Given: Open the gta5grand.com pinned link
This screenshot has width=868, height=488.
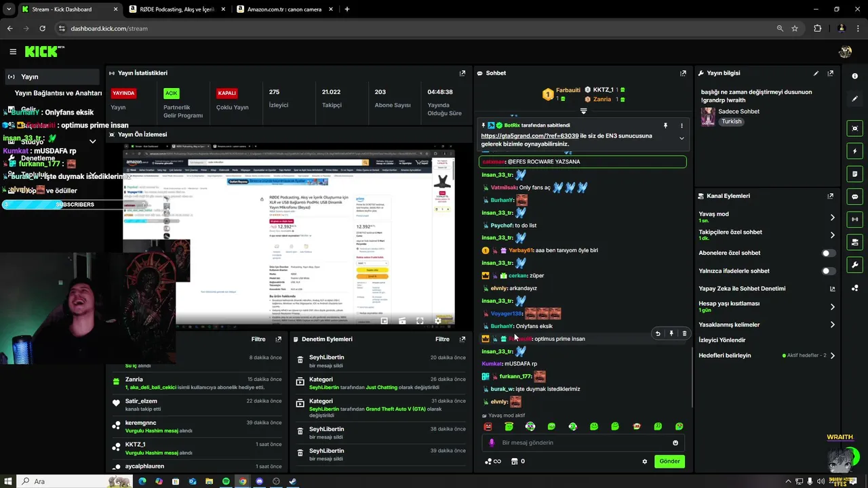Looking at the screenshot, I should 530,136.
